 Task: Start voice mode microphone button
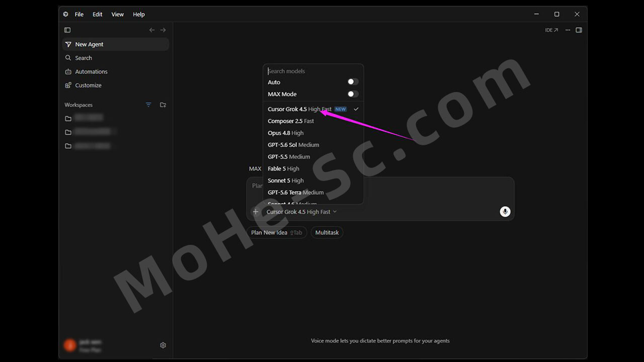point(505,212)
